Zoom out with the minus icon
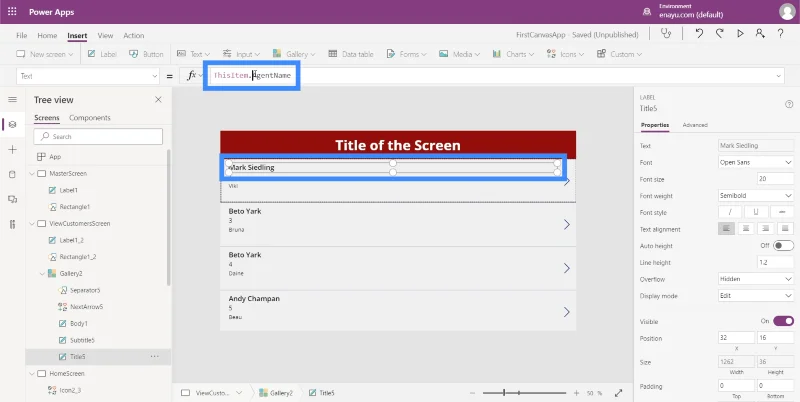 (x=472, y=393)
